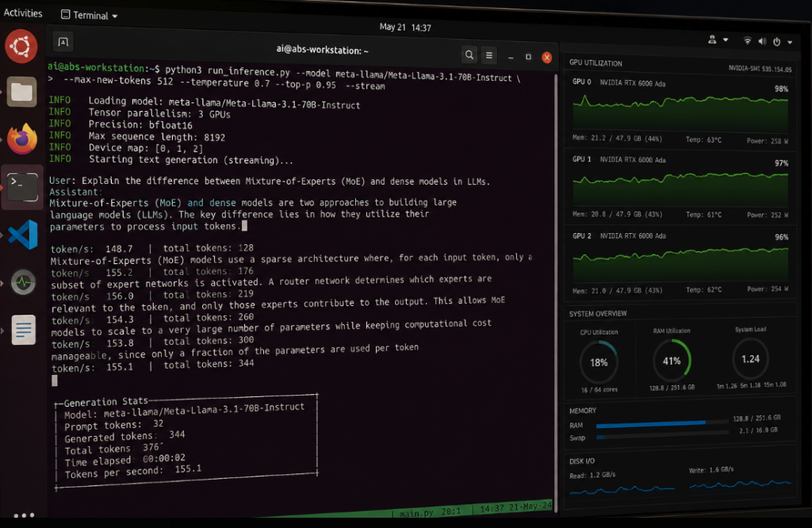
Task: Launch Firefox from the dock
Action: point(22,139)
